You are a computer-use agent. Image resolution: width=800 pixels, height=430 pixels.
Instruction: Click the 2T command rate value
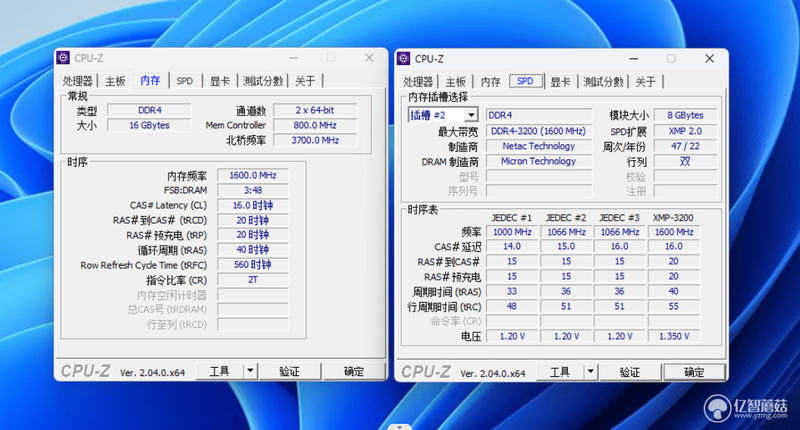click(x=253, y=280)
